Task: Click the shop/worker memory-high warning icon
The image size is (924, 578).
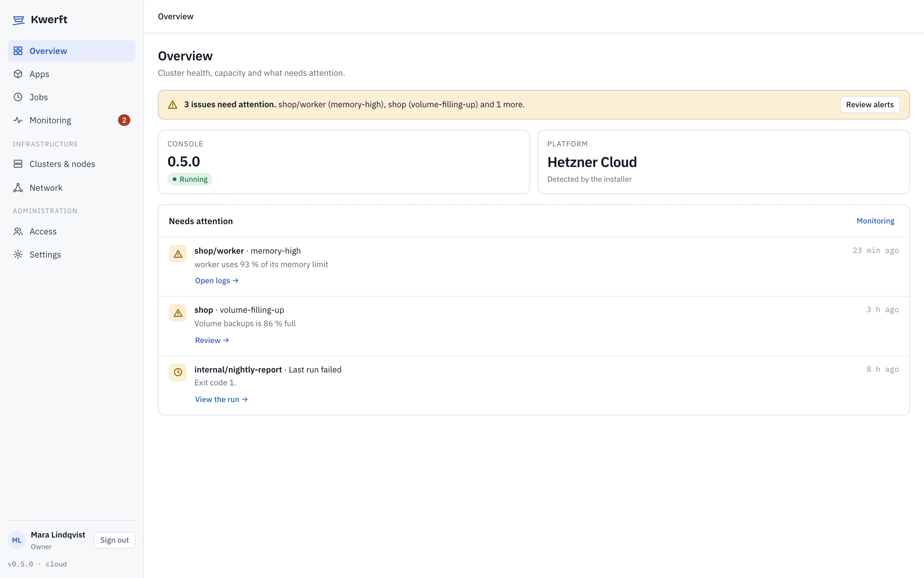Action: (x=178, y=254)
